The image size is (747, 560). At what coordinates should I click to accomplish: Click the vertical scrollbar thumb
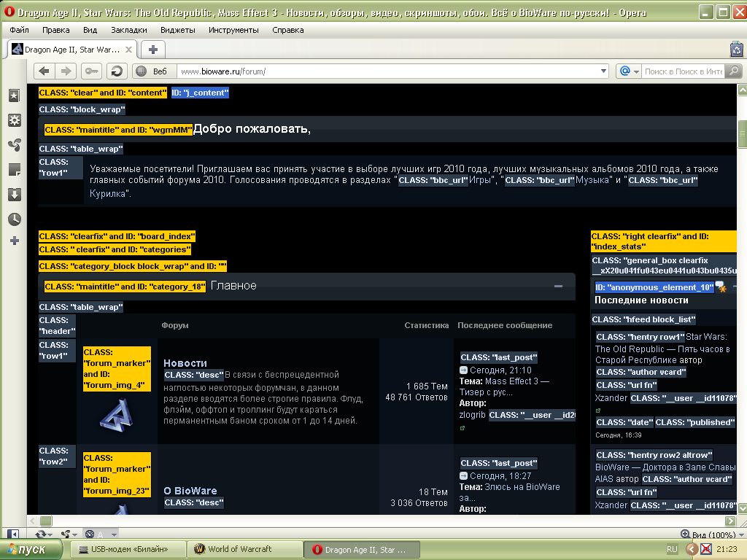click(742, 135)
